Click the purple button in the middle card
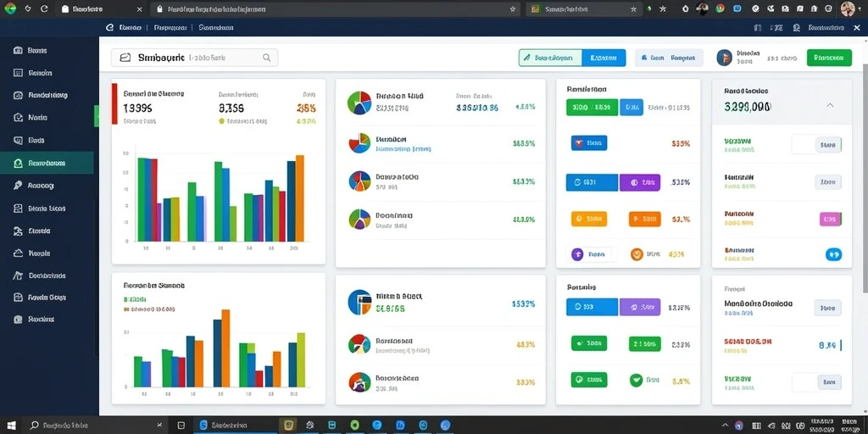 (639, 182)
